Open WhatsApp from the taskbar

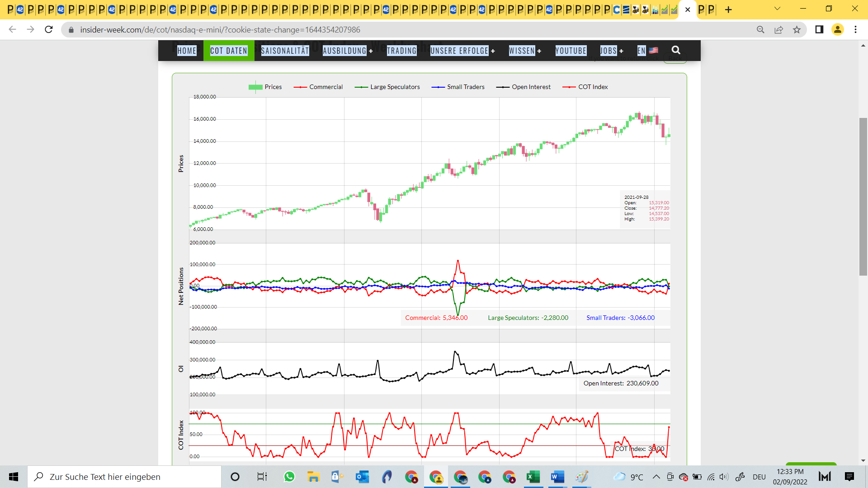pos(289,477)
